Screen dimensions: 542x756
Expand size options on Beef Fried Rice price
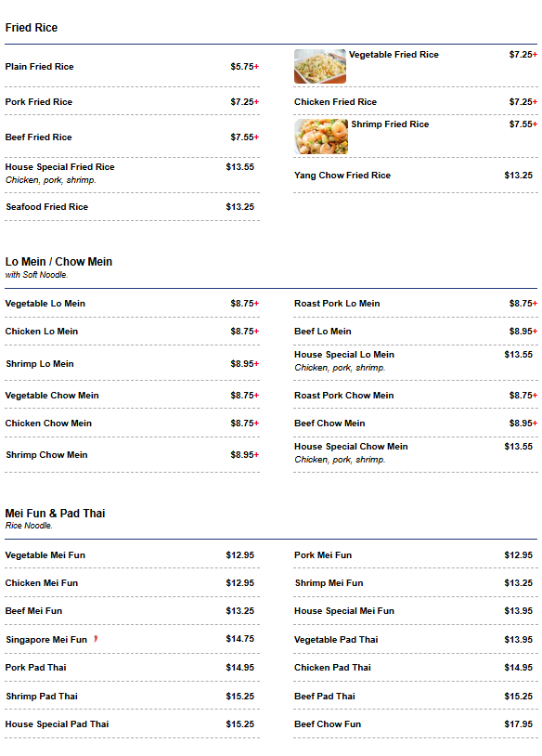click(x=245, y=137)
